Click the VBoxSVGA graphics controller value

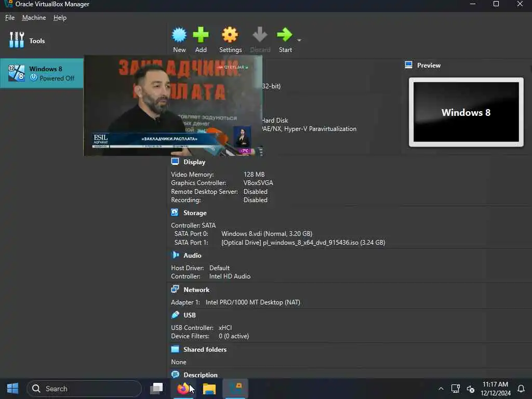[258, 183]
